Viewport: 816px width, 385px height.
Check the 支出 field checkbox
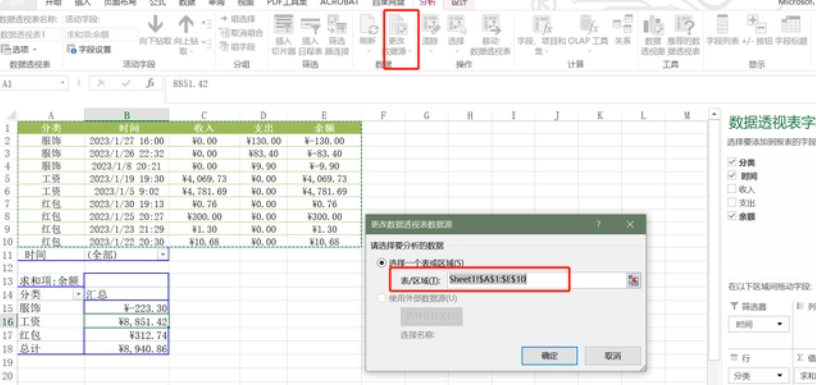click(x=732, y=203)
